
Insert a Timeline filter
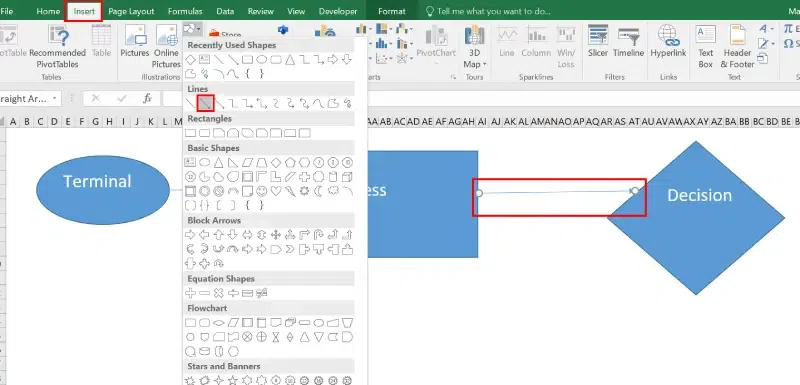point(628,41)
